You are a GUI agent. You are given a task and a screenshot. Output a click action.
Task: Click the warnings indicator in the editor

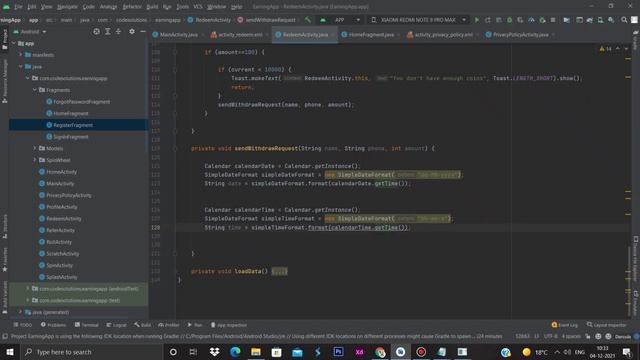click(x=605, y=49)
